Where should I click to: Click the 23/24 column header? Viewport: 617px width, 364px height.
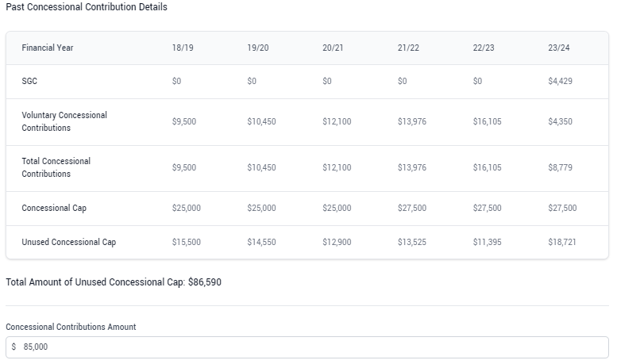click(559, 48)
